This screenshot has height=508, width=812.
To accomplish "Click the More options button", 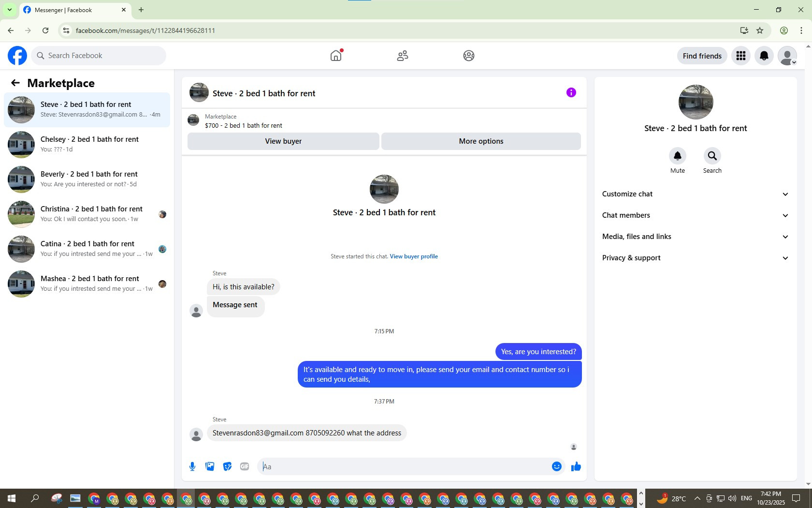I will point(481,141).
